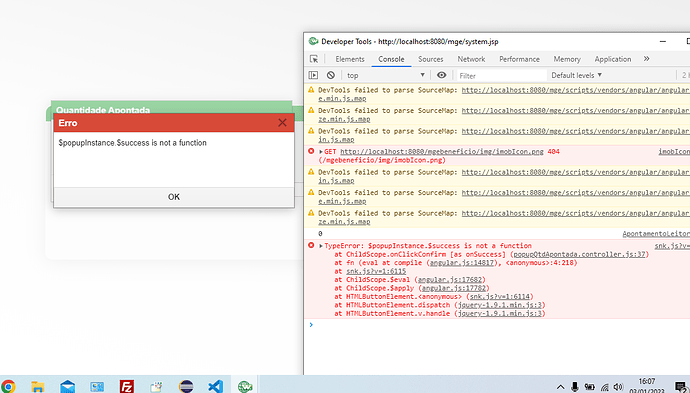The height and width of the screenshot is (393, 690).
Task: Show more DevTools tabs chevron
Action: pos(646,59)
